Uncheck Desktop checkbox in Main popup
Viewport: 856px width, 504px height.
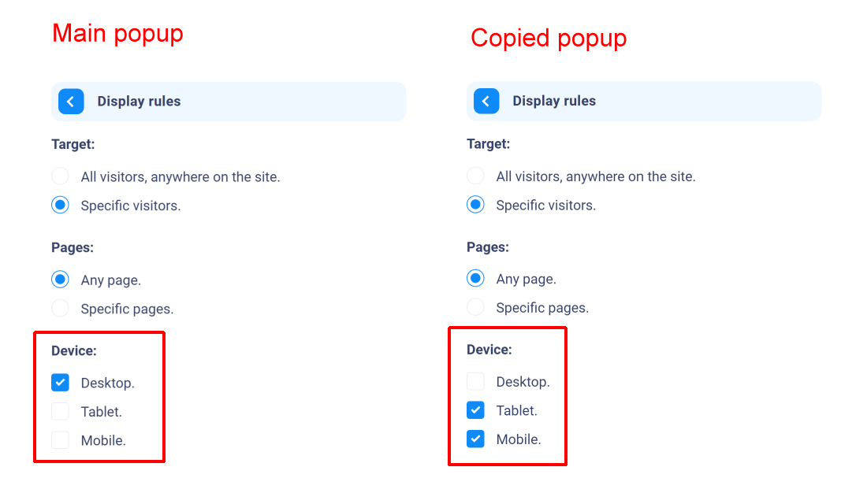click(60, 383)
